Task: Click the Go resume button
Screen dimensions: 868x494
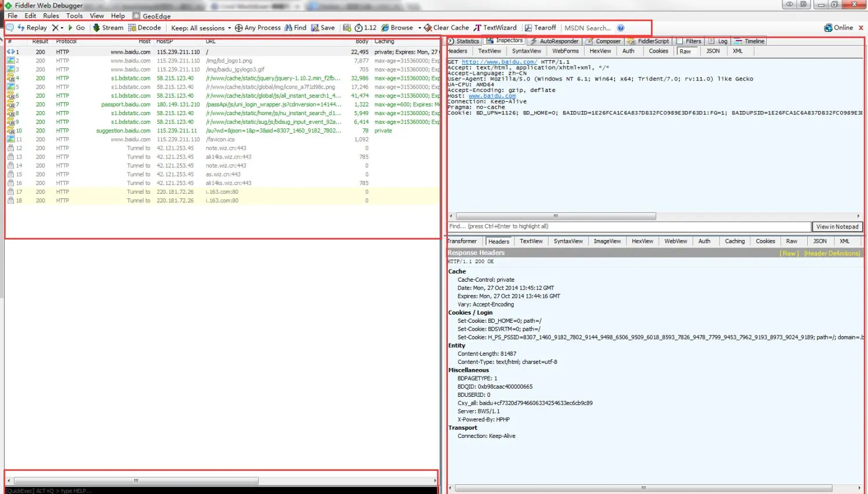Action: [76, 28]
